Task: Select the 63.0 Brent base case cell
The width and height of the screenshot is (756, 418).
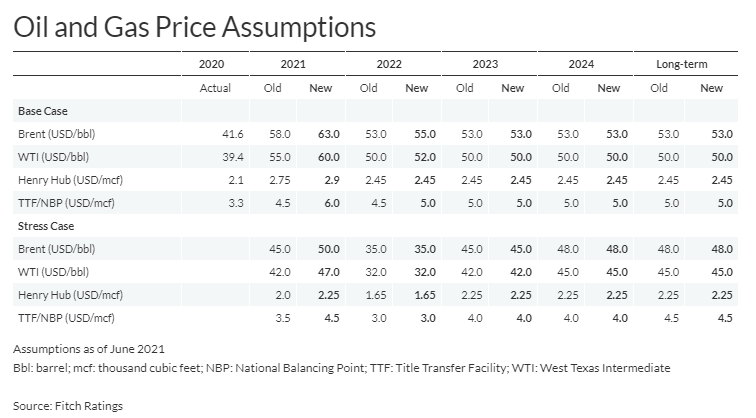Action: click(x=320, y=133)
